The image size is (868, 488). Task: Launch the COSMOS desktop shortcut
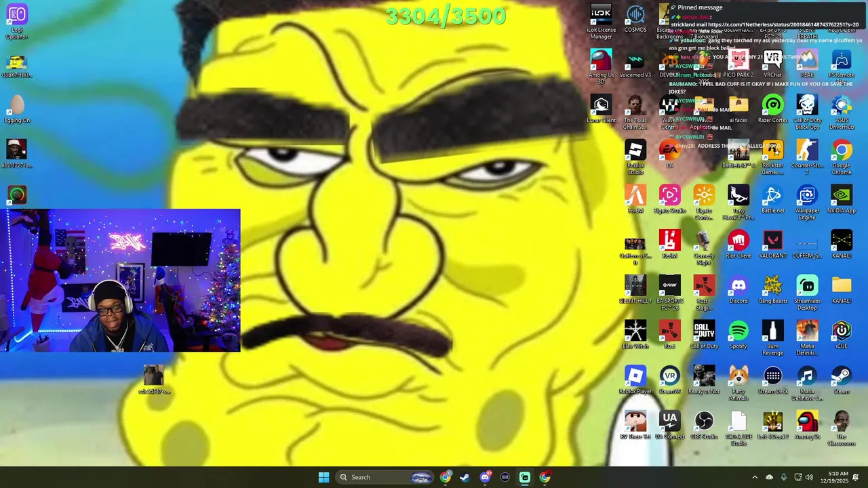coord(635,19)
